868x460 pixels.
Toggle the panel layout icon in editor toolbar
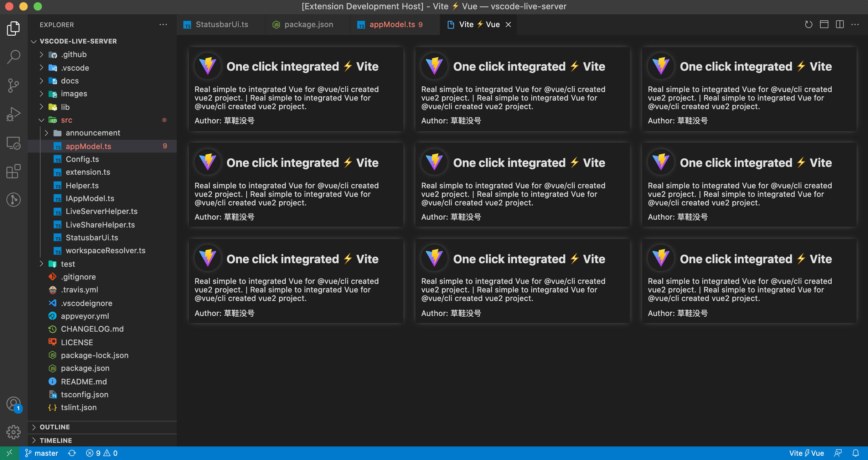pos(824,25)
